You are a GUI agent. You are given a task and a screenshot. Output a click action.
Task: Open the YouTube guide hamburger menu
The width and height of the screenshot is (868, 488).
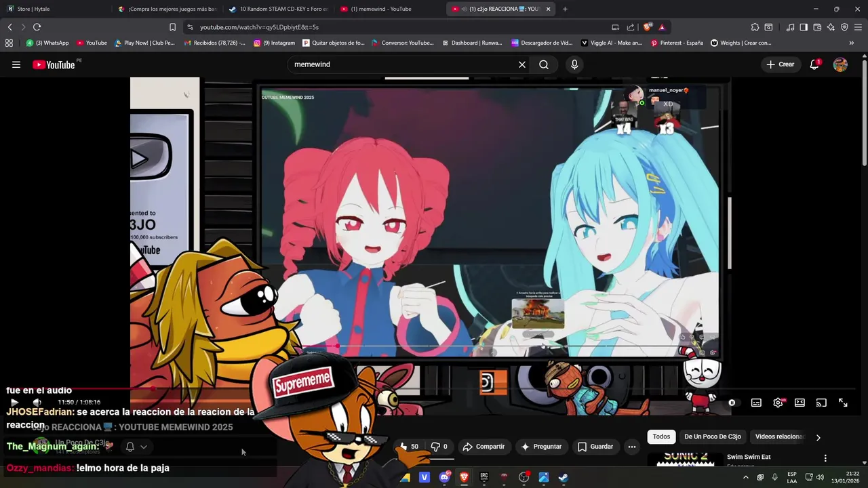pos(16,64)
